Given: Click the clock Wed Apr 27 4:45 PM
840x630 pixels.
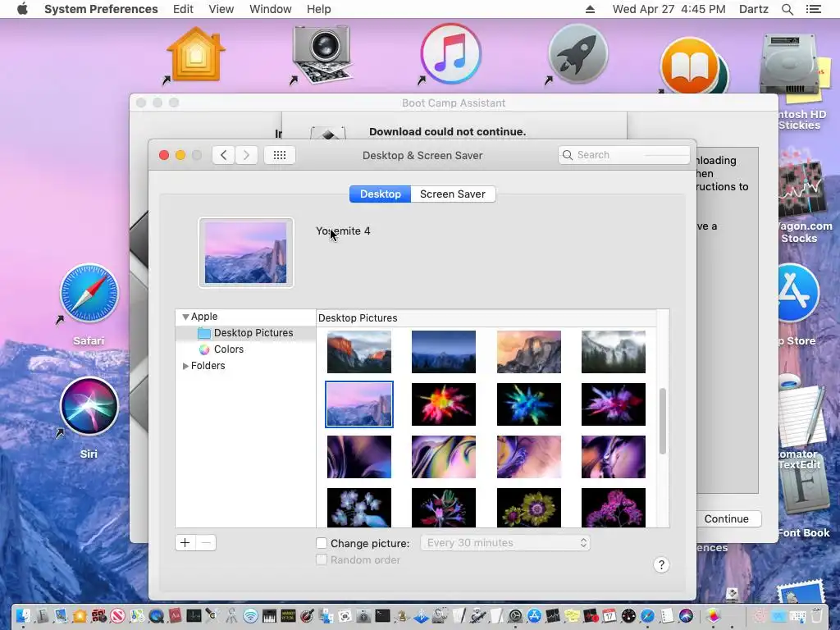Looking at the screenshot, I should pos(669,9).
